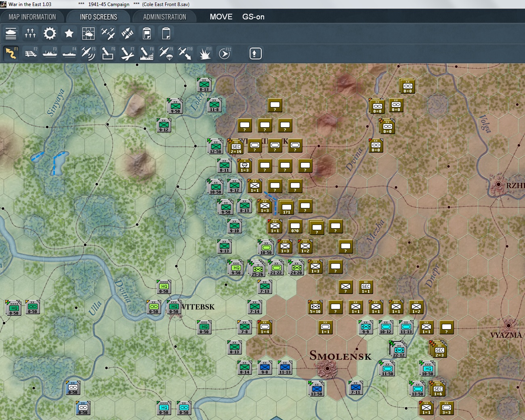Select the F7 bomb airfield mode
Viewport: 525px width, 420px height.
tap(127, 53)
